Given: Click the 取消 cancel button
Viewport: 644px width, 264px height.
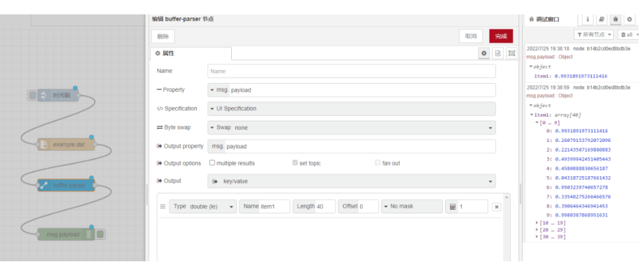Looking at the screenshot, I should click(x=470, y=36).
